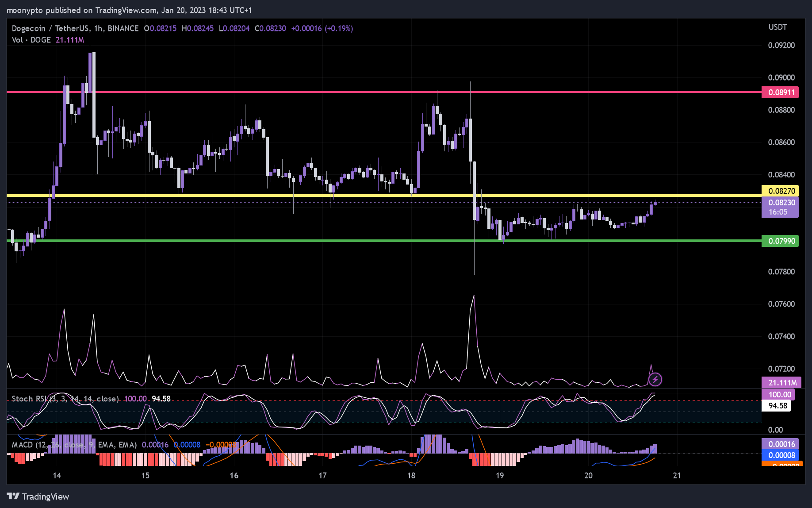Click date label 16 on time axis

point(234,475)
